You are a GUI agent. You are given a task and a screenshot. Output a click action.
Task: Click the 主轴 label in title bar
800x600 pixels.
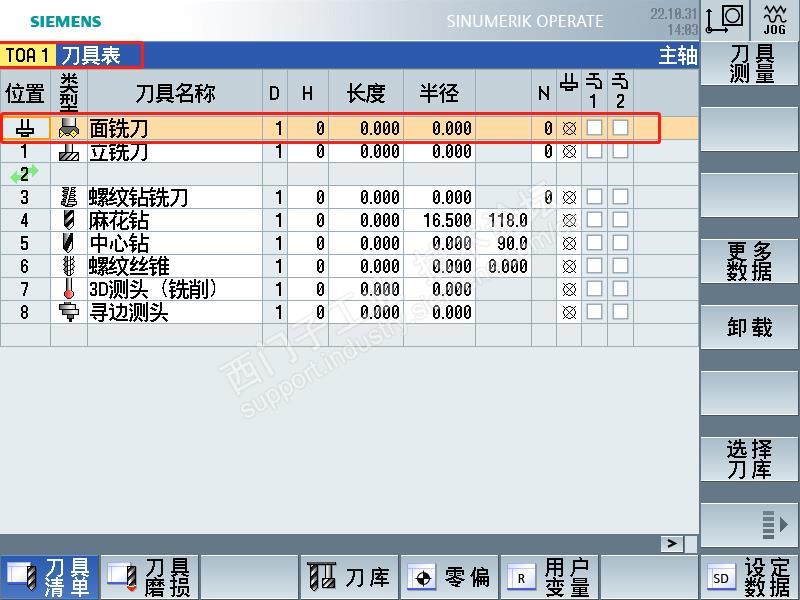(x=678, y=55)
